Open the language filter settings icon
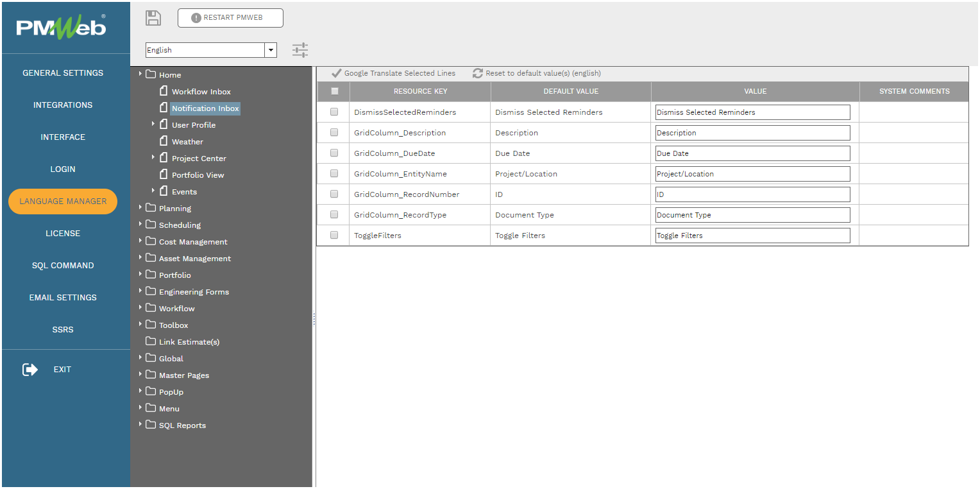 click(x=300, y=49)
